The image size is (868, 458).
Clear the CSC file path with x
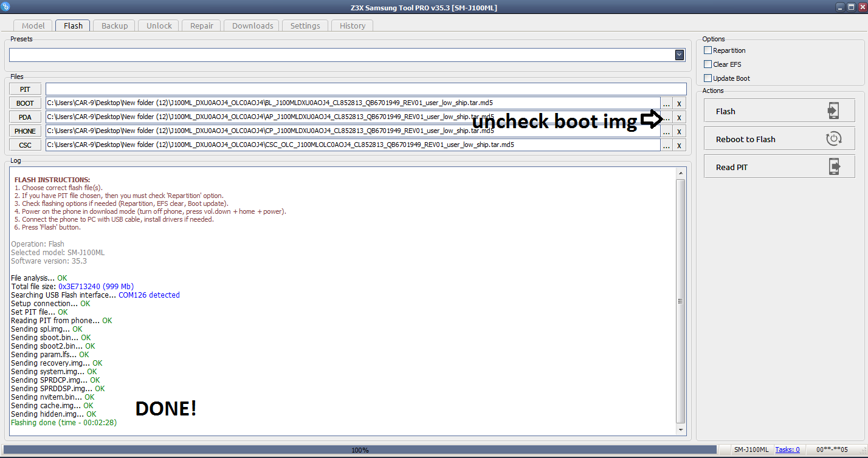coord(680,145)
